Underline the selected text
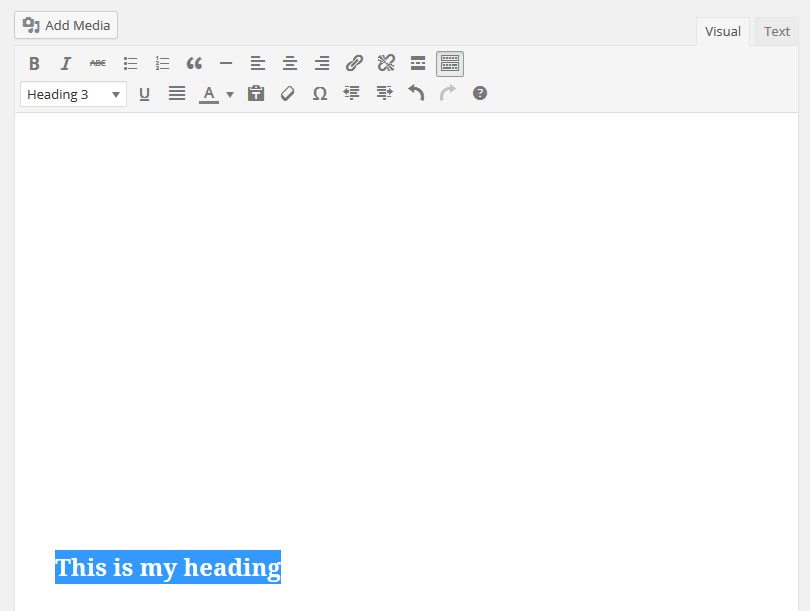Image resolution: width=810 pixels, height=611 pixels. pyautogui.click(x=145, y=93)
